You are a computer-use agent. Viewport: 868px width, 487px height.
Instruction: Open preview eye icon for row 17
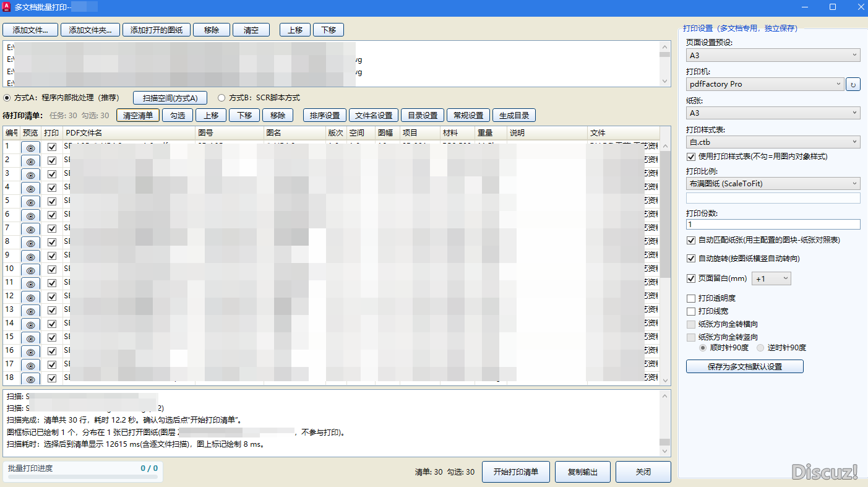pyautogui.click(x=30, y=365)
